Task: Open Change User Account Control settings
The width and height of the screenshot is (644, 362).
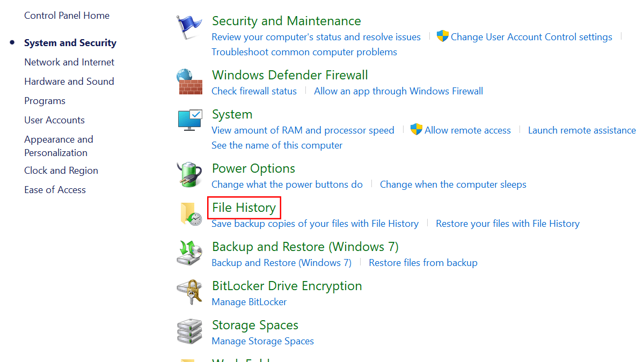Action: [x=531, y=37]
